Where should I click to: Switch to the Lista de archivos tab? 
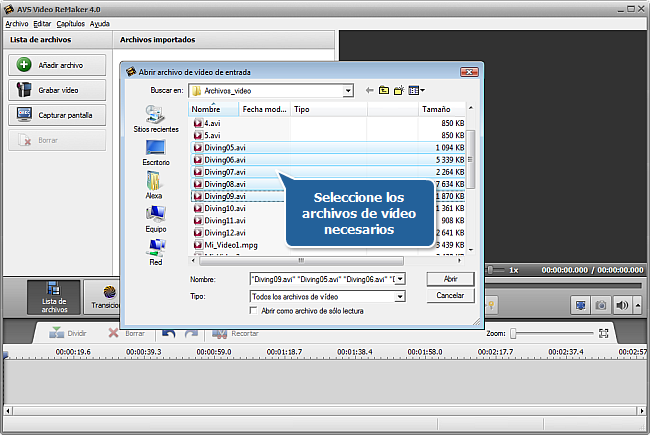tap(54, 297)
